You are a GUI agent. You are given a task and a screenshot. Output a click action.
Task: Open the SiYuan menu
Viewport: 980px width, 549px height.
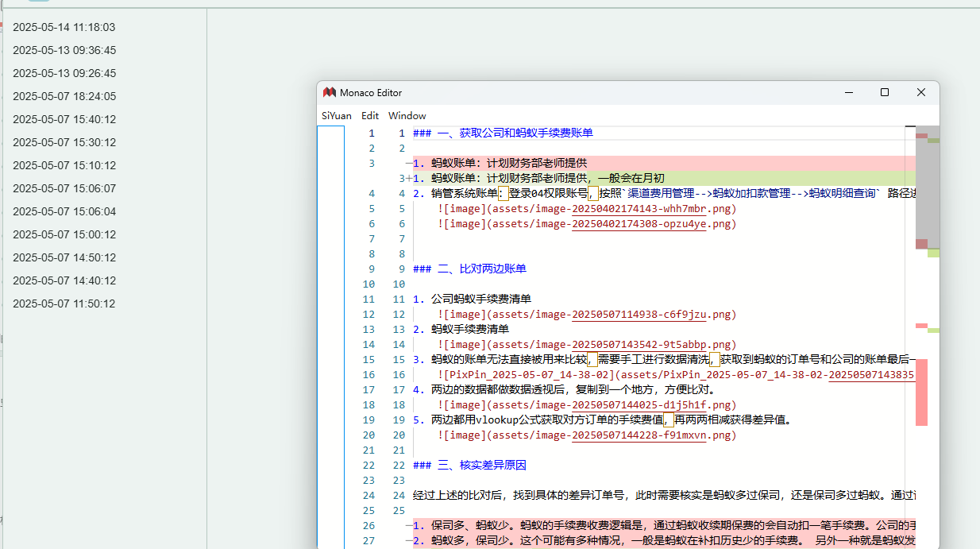click(x=336, y=116)
